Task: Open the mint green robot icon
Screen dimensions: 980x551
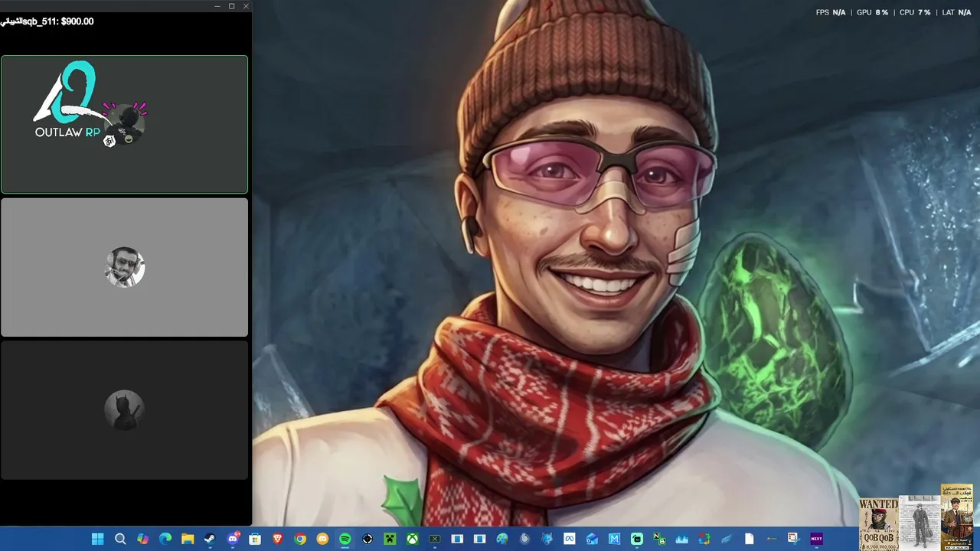Action: click(636, 539)
